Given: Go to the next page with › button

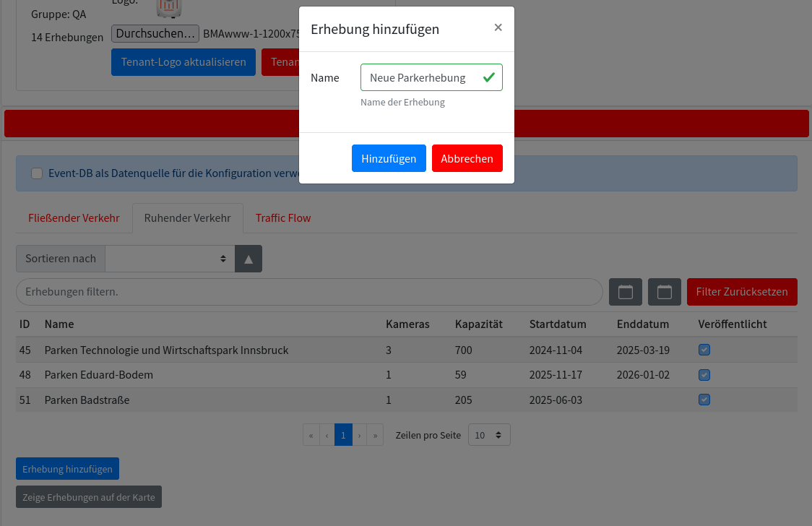Looking at the screenshot, I should (x=359, y=435).
